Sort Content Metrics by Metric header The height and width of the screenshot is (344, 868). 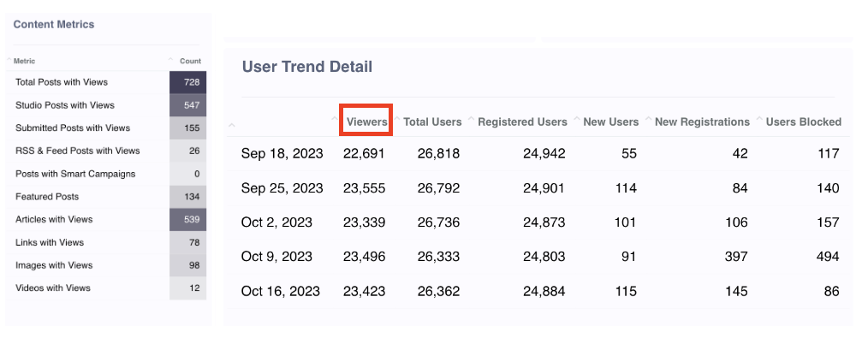pyautogui.click(x=24, y=62)
